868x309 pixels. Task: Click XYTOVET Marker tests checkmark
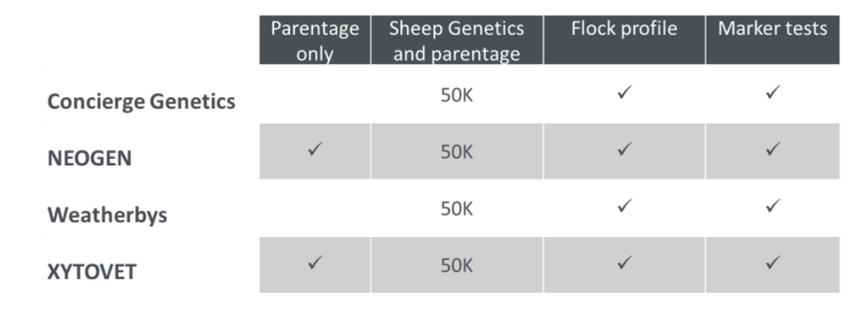click(773, 262)
